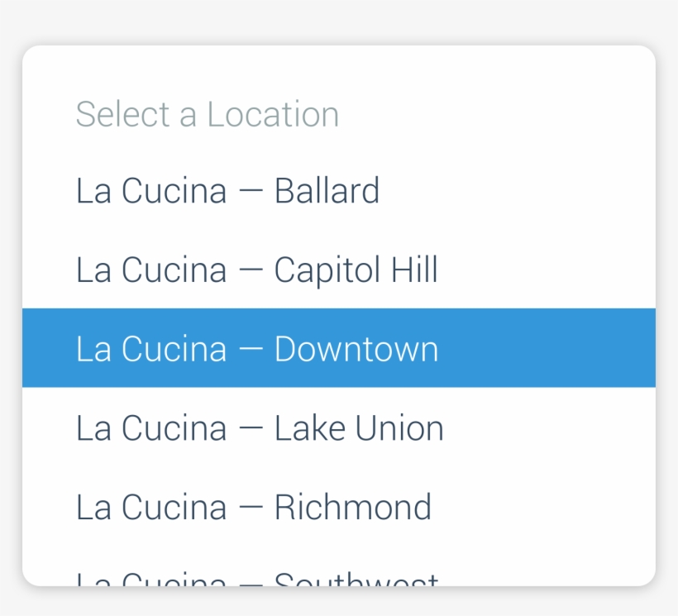This screenshot has height=616, width=678.
Task: Set location to Ballard
Action: click(x=228, y=191)
